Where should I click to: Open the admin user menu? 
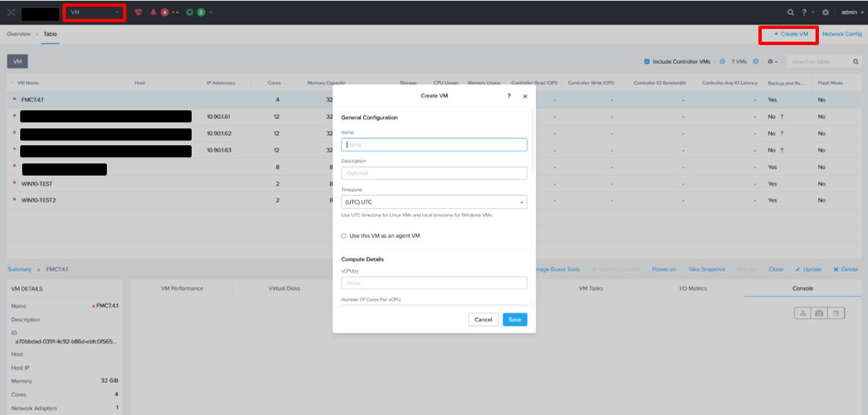point(851,12)
